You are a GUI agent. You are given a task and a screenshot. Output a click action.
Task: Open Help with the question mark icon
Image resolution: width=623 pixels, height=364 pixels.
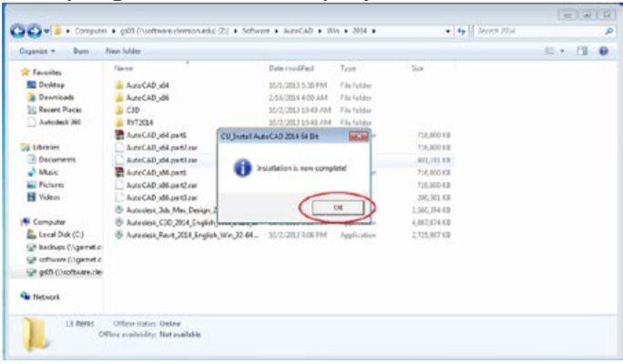click(604, 51)
